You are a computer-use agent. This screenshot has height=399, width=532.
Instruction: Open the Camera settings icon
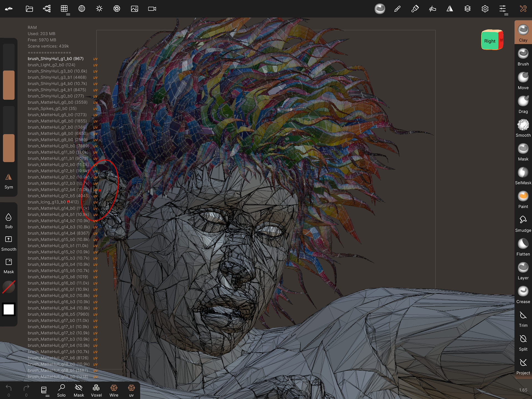[152, 9]
